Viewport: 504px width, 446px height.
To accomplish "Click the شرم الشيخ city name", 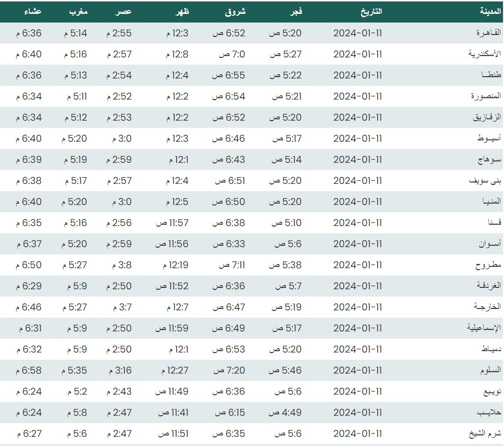I will pos(485,434).
